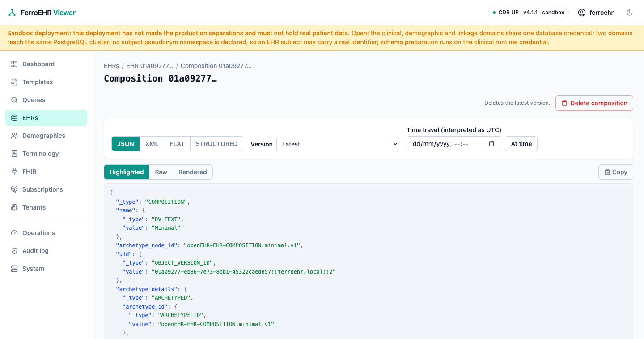Click the calendar icon in time travel field
The image size is (644, 339).
point(492,144)
